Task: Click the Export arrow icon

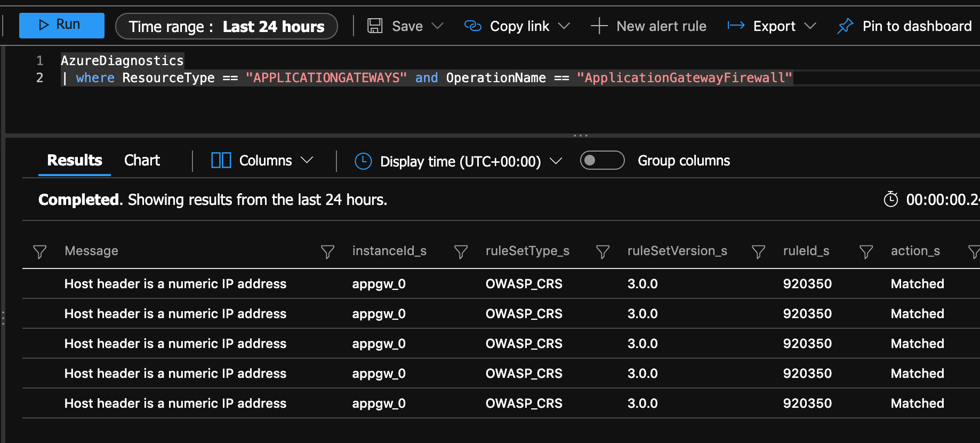Action: [736, 25]
